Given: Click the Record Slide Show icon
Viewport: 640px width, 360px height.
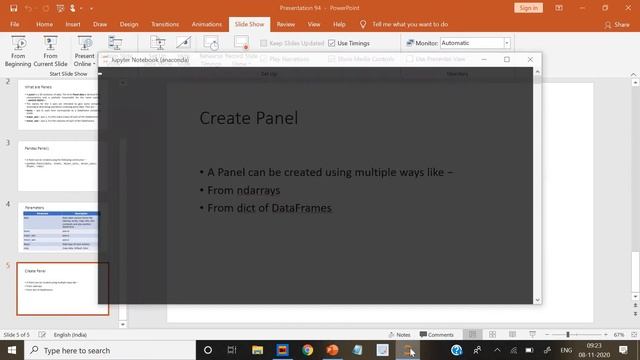Looking at the screenshot, I should [x=241, y=43].
